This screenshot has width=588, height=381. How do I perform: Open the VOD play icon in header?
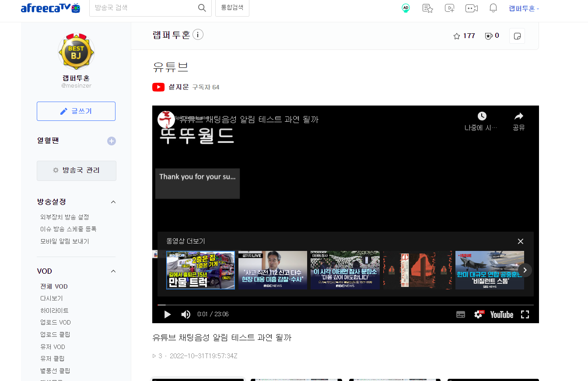point(449,8)
